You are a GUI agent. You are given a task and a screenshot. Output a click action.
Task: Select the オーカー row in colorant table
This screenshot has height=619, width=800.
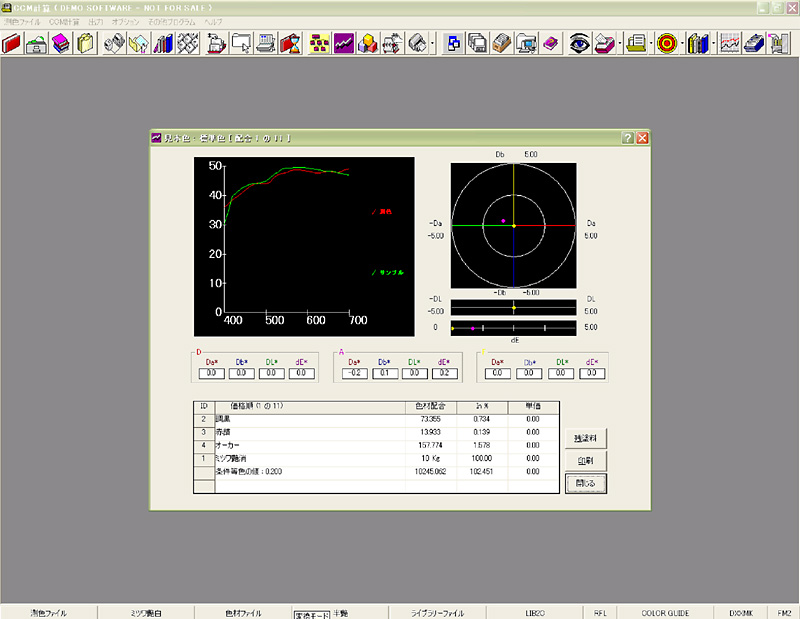230,444
